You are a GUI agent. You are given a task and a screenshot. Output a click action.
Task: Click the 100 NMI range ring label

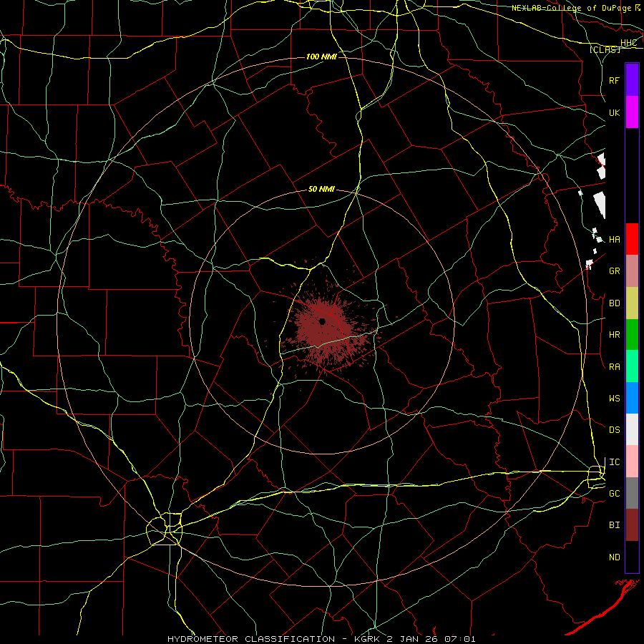pyautogui.click(x=321, y=57)
